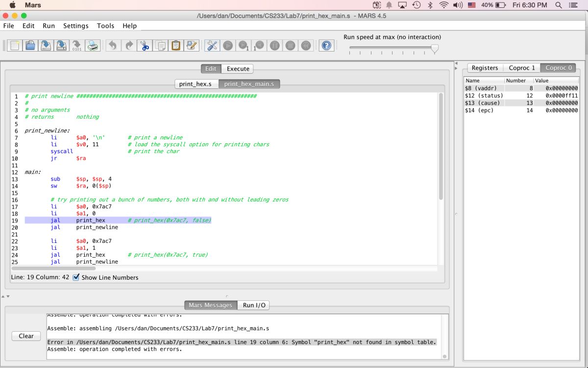The width and height of the screenshot is (588, 368).
Task: Paste with the clipboard icon
Action: tap(175, 46)
